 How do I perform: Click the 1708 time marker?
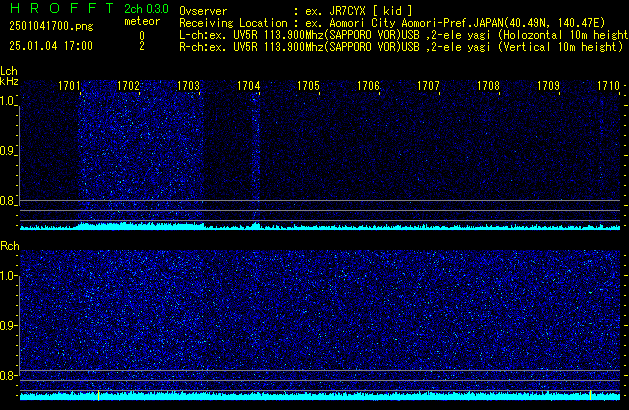coord(489,86)
